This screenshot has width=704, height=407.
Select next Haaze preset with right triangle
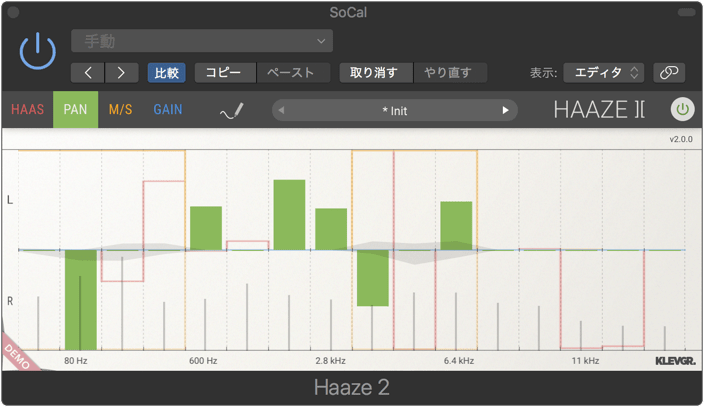[506, 111]
